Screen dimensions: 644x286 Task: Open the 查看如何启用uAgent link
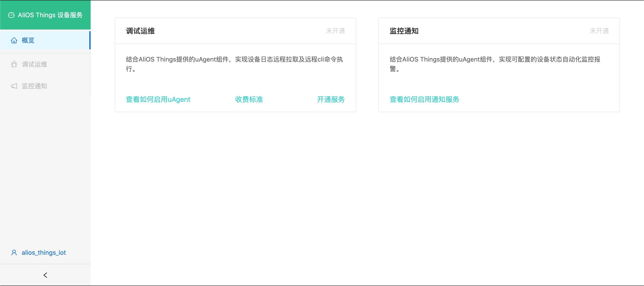coord(158,99)
